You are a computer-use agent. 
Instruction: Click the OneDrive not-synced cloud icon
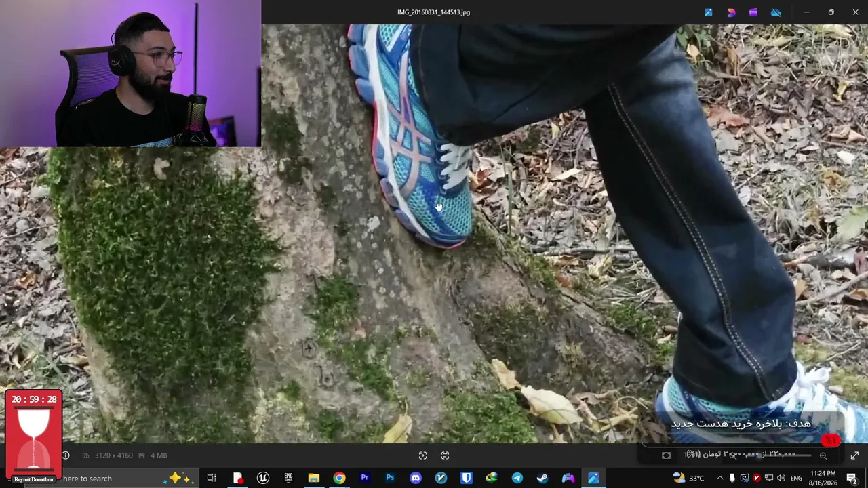[776, 12]
